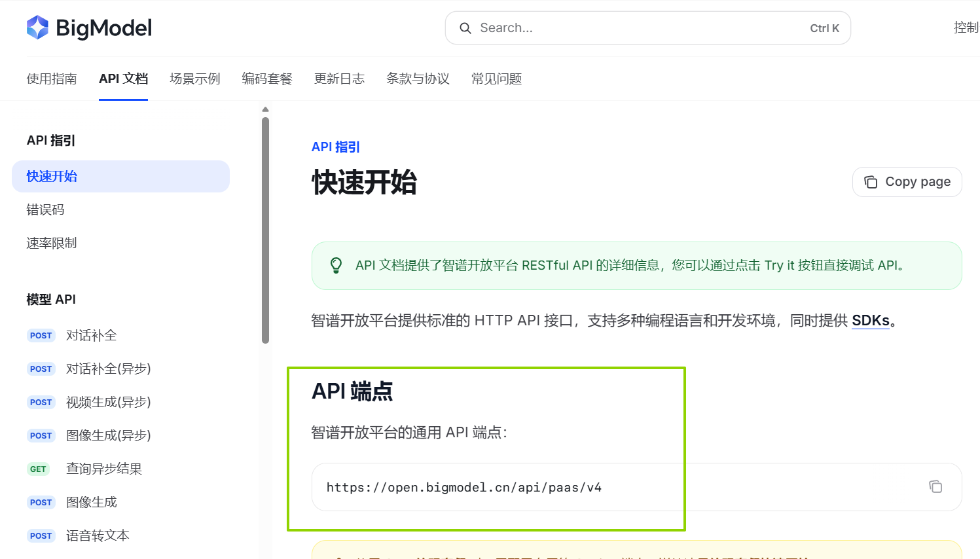Viewport: 980px width, 559px height.
Task: Click the 模型 API sidebar section header
Action: click(51, 299)
